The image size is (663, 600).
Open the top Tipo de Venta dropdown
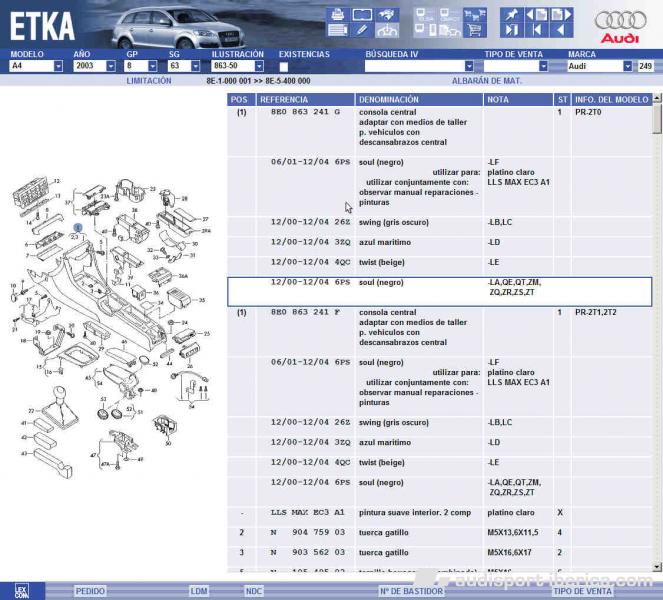coord(543,66)
